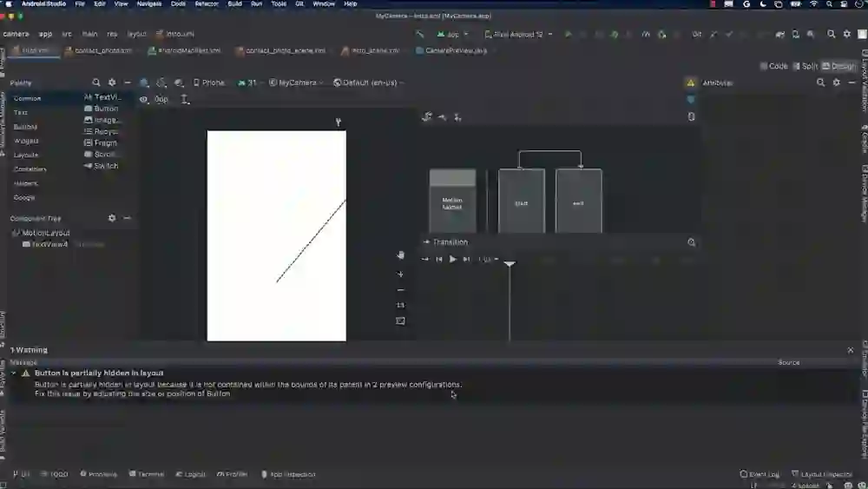Open the Terminal tool window
This screenshot has width=868, height=489.
(x=146, y=474)
